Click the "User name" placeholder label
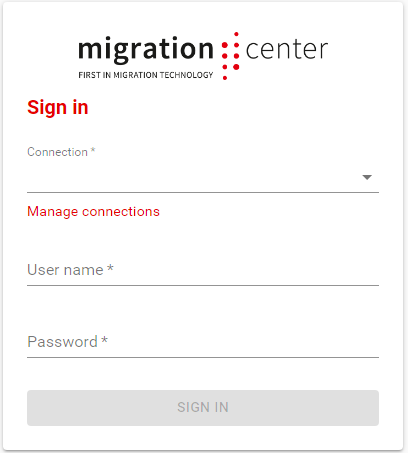Viewport: 408px width, 454px height. [x=65, y=270]
